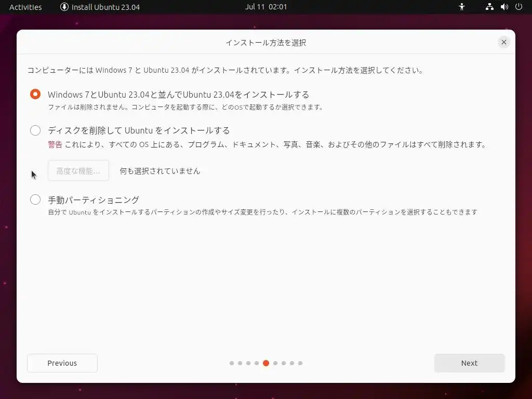Click the status text 何も選択されていません
This screenshot has height=399, width=532.
(x=160, y=171)
